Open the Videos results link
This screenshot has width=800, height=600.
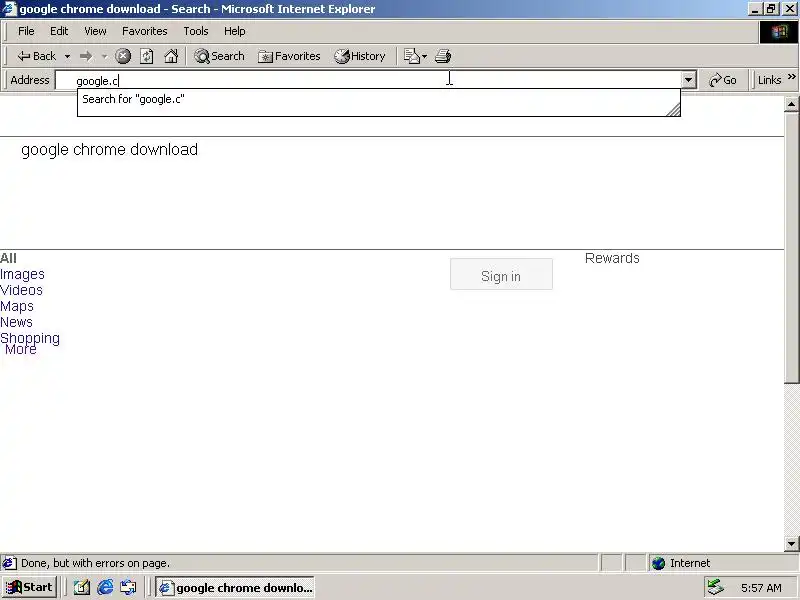(x=21, y=290)
